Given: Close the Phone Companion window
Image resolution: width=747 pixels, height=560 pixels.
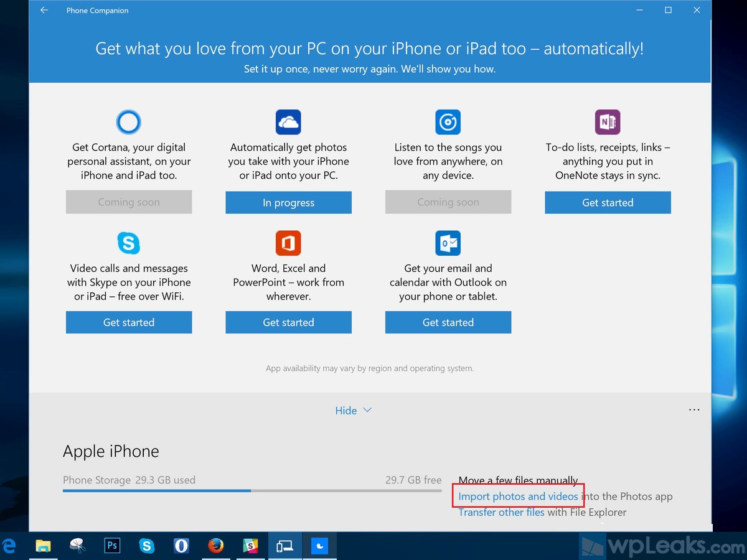Looking at the screenshot, I should (x=697, y=10).
